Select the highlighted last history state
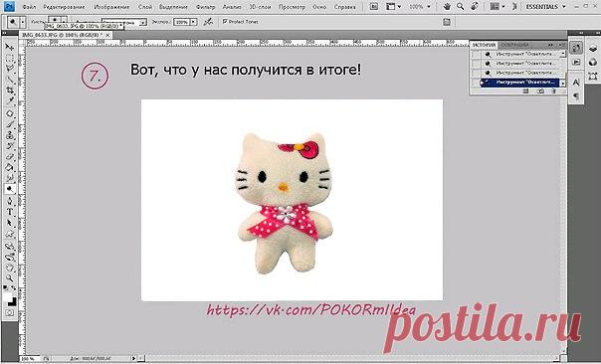The width and height of the screenshot is (601, 364). (x=521, y=83)
